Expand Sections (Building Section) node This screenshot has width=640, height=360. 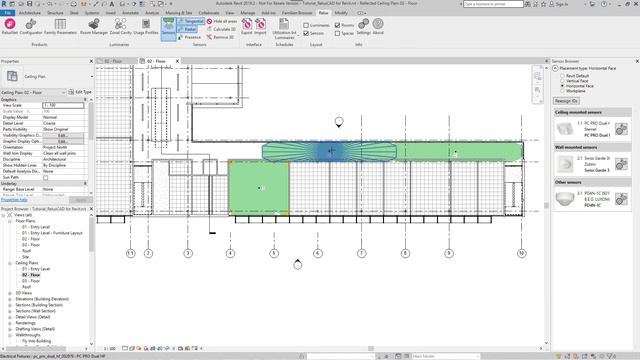pos(10,305)
